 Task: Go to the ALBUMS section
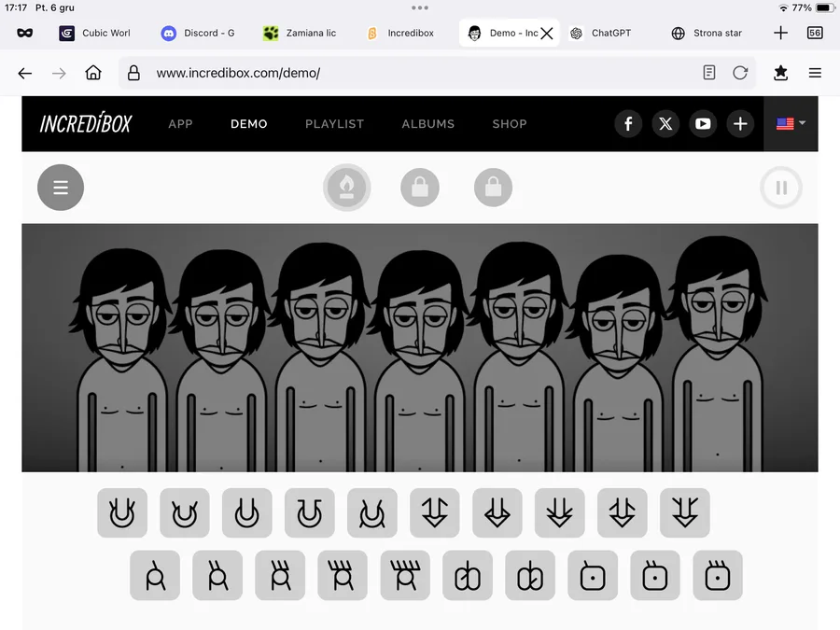[428, 124]
